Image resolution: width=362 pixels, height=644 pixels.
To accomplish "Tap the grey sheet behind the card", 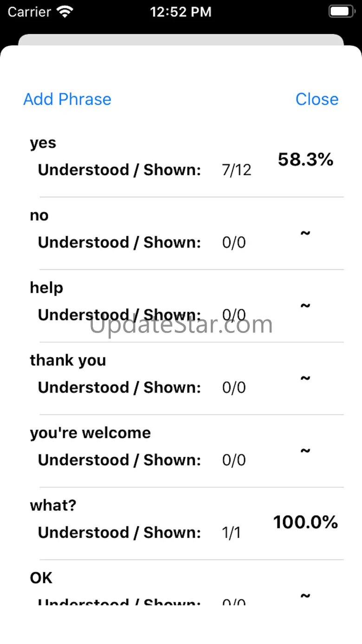I will click(x=181, y=39).
